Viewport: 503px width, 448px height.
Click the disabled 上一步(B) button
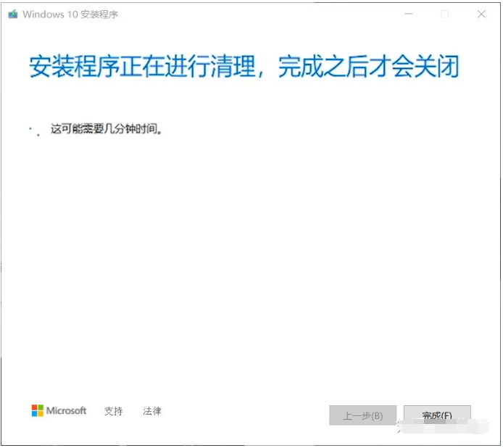[x=363, y=415]
